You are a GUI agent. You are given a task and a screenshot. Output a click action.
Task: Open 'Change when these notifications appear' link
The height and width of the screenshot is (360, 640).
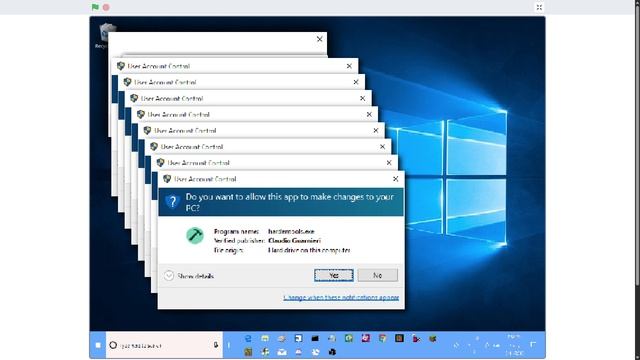click(341, 298)
